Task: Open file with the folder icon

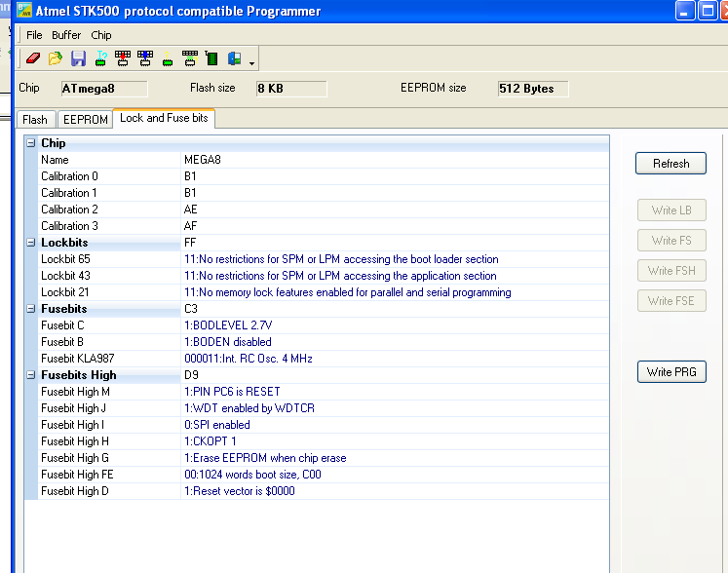Action: coord(56,59)
